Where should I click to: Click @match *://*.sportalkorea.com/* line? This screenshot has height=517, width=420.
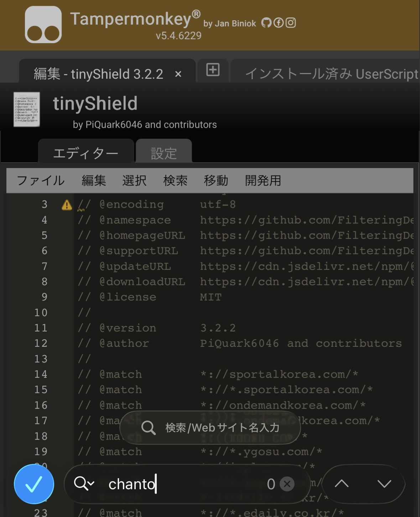pyautogui.click(x=225, y=390)
